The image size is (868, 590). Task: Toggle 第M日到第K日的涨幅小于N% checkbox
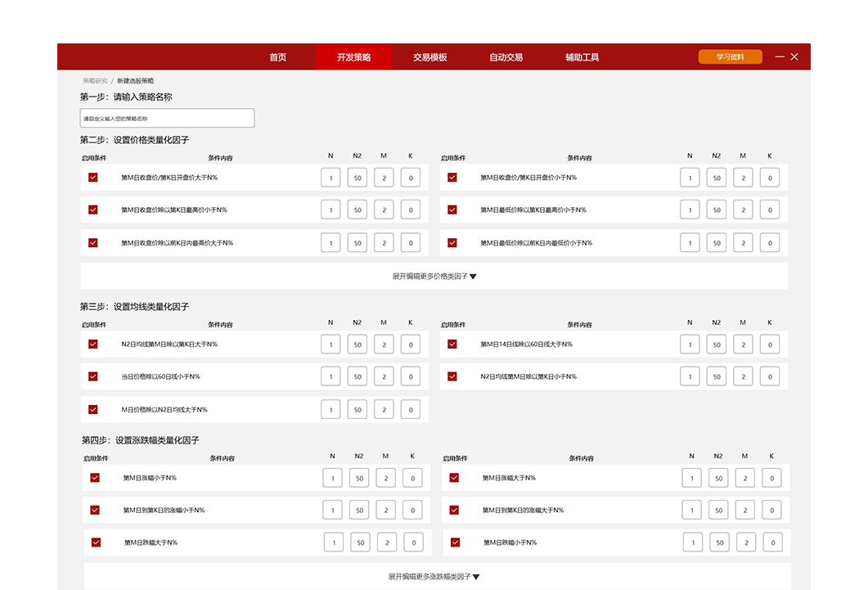pyautogui.click(x=95, y=511)
